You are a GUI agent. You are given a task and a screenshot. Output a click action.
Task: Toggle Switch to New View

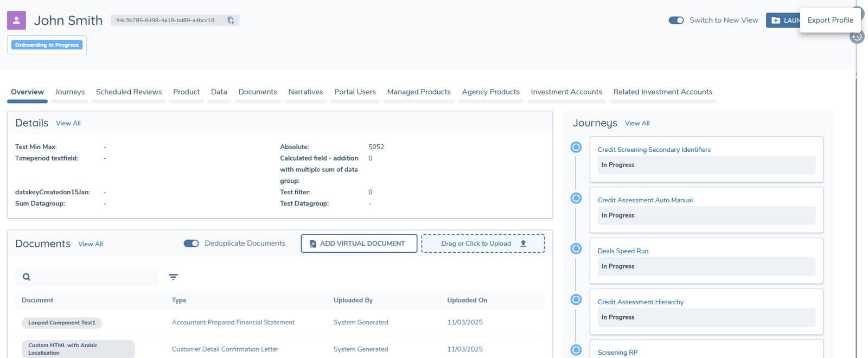676,20
